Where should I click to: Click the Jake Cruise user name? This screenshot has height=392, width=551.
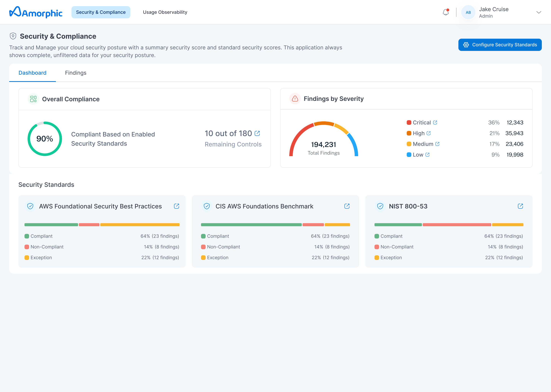(494, 9)
